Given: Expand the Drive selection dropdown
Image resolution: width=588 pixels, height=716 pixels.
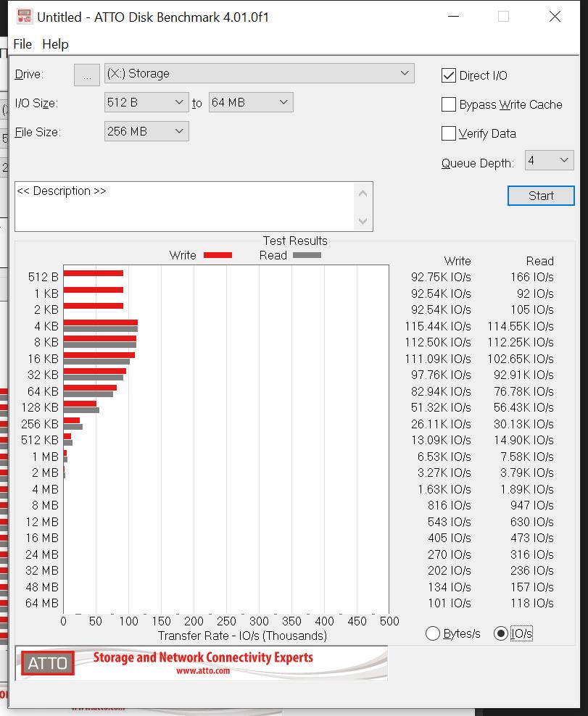Looking at the screenshot, I should 405,73.
